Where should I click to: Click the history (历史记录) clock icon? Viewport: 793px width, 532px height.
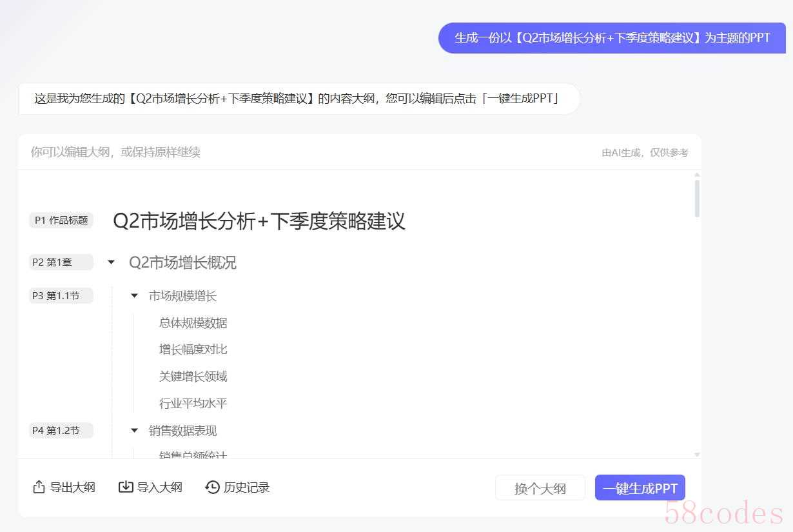[212, 487]
